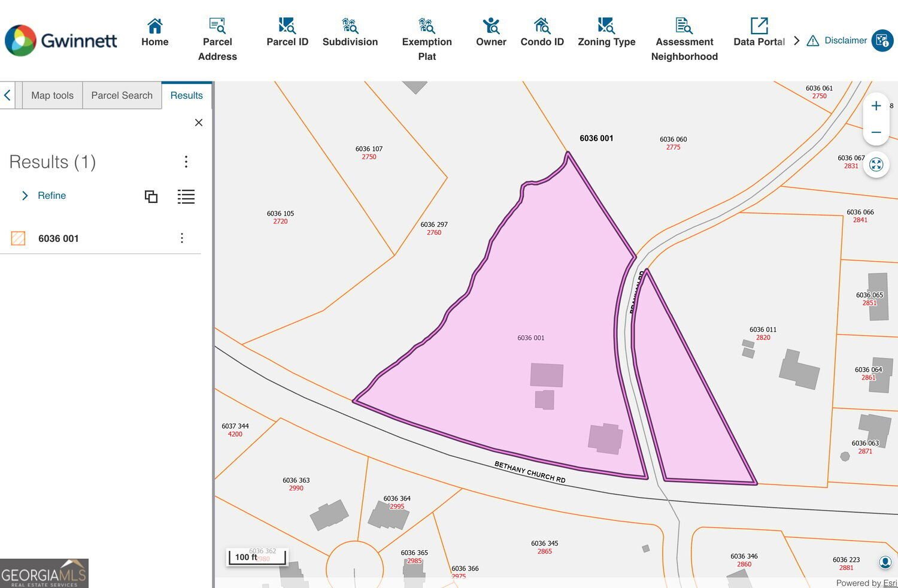Open the Owner search
This screenshot has height=588, width=898.
(491, 33)
